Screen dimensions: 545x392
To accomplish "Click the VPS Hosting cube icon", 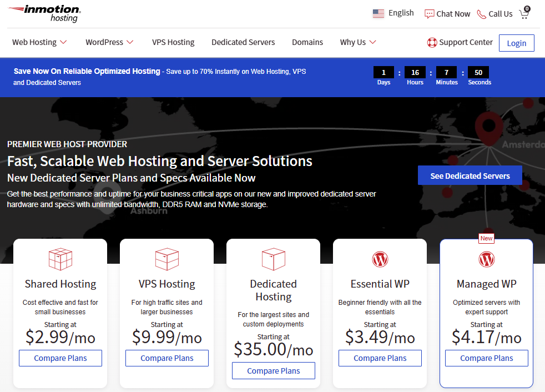I will (167, 259).
